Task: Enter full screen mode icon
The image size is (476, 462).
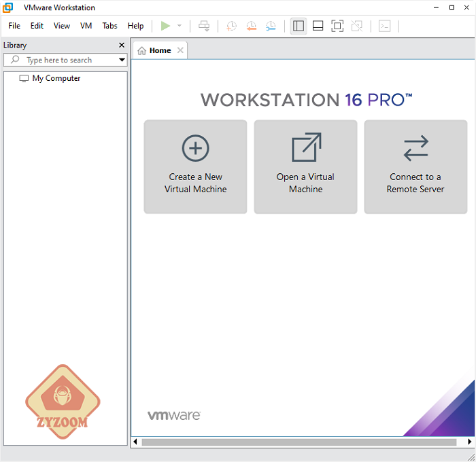Action: [x=337, y=26]
